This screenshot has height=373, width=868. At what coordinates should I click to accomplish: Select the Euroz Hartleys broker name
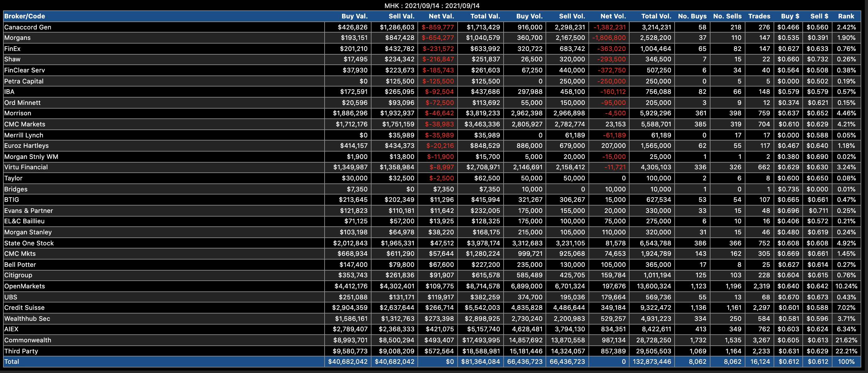(26, 146)
